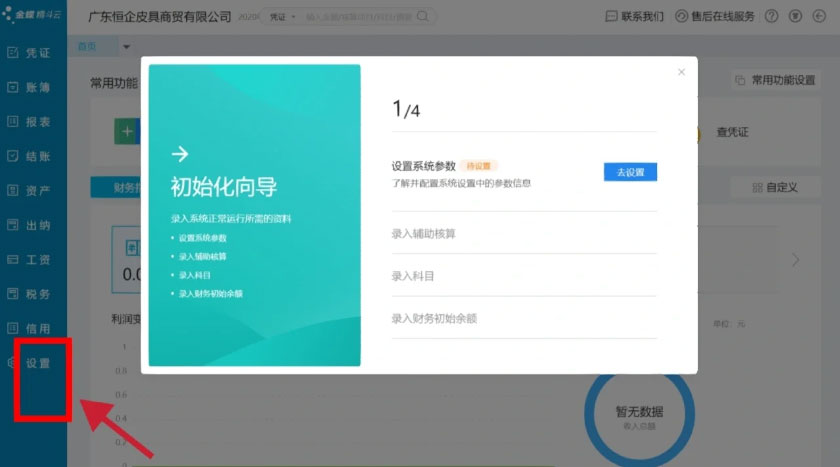The height and width of the screenshot is (467, 840).
Task: Click the 报表 sidebar icon
Action: point(13,122)
